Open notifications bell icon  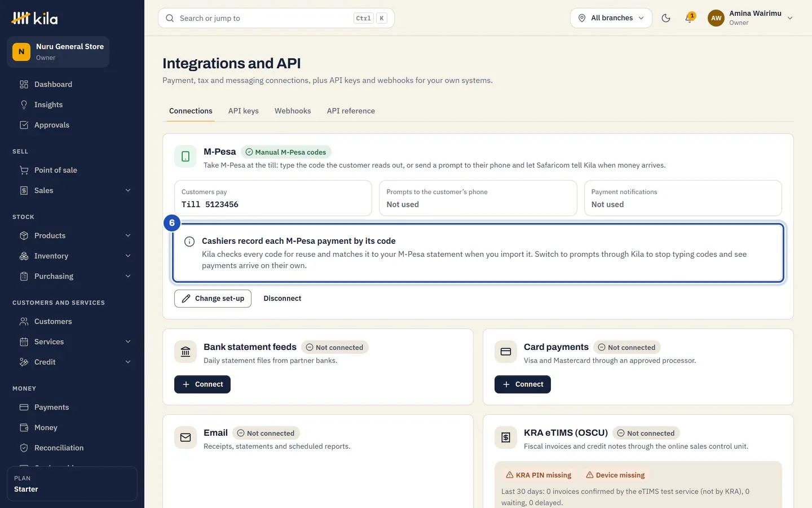pyautogui.click(x=689, y=18)
